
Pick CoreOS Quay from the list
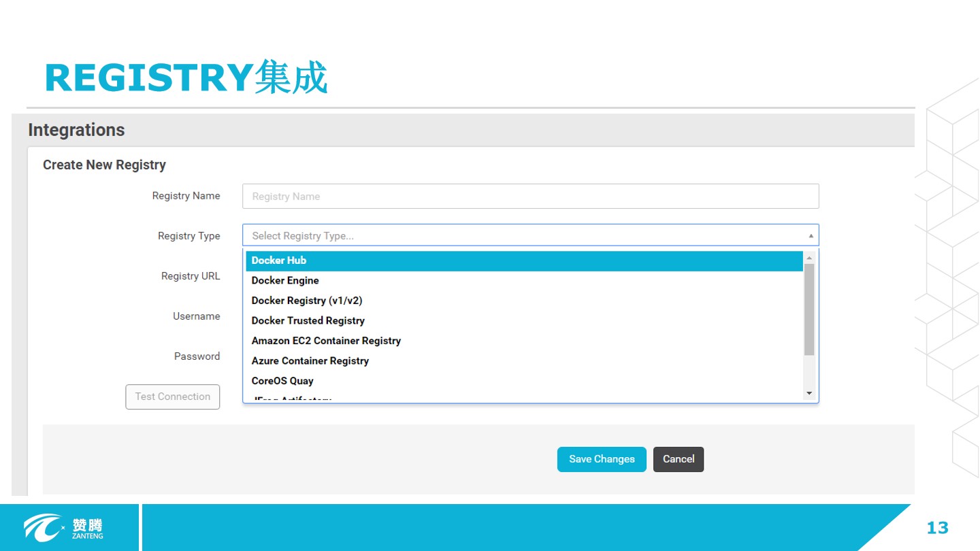[x=524, y=381]
